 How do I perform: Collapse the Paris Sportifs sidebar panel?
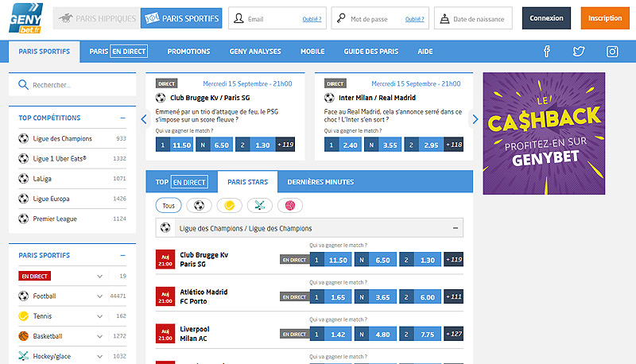(122, 255)
